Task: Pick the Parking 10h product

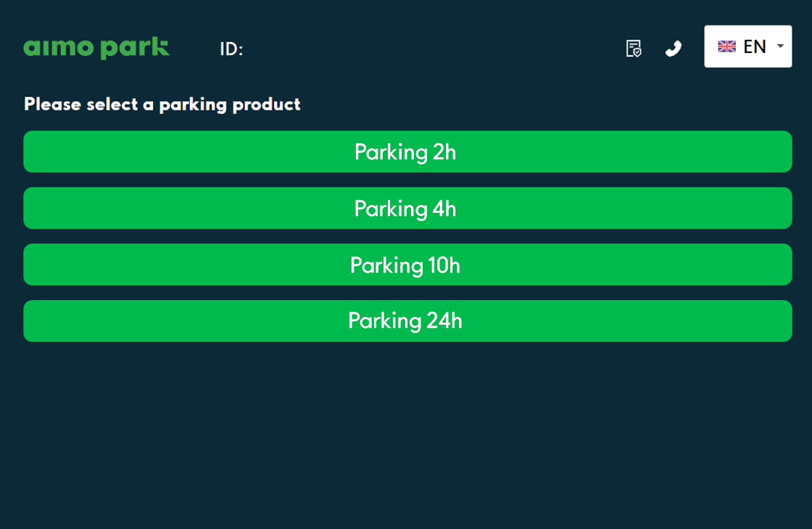Action: (x=407, y=265)
